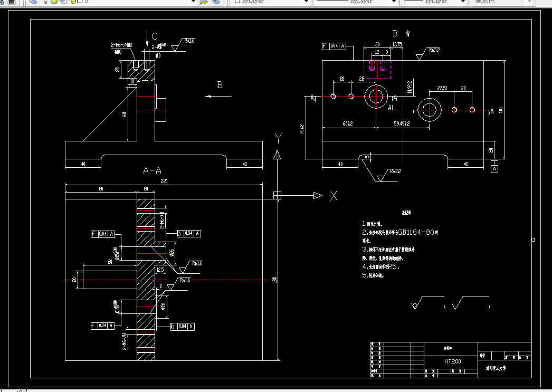The image size is (552, 392).
Task: Toggle the layer on/off lightbulb icon
Action: (x=46, y=2)
